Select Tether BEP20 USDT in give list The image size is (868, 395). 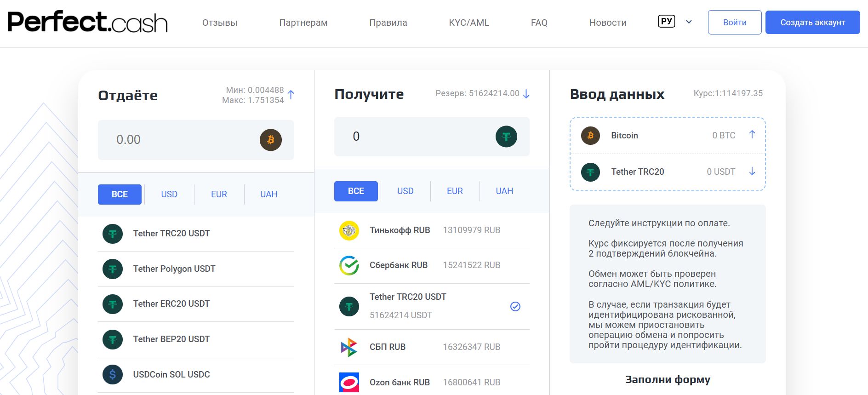pos(171,339)
